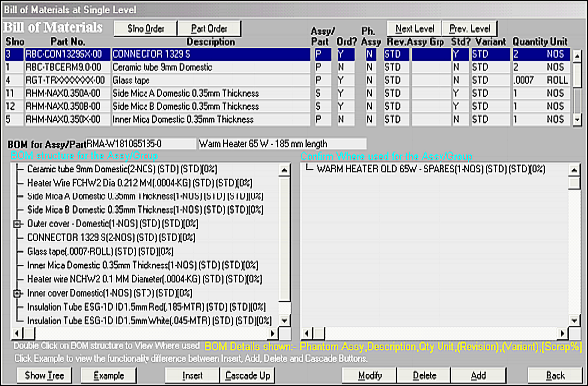Open the Example button

[108, 375]
